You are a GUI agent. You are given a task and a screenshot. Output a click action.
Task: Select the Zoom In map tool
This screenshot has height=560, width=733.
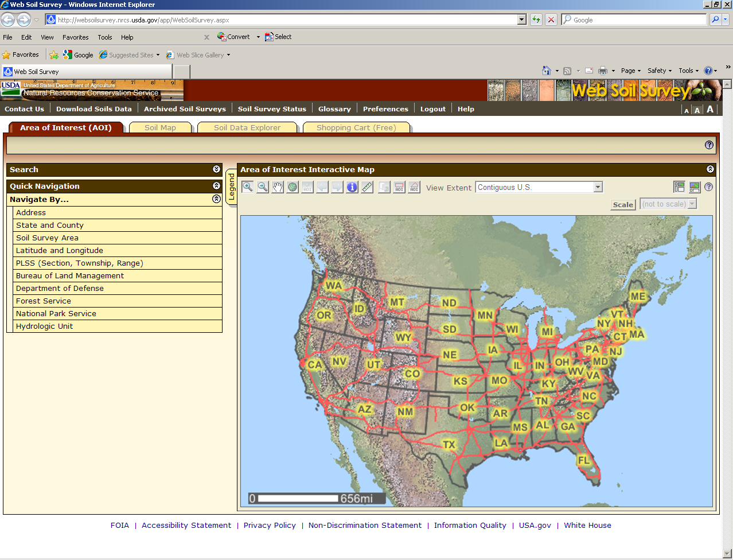[x=248, y=187]
